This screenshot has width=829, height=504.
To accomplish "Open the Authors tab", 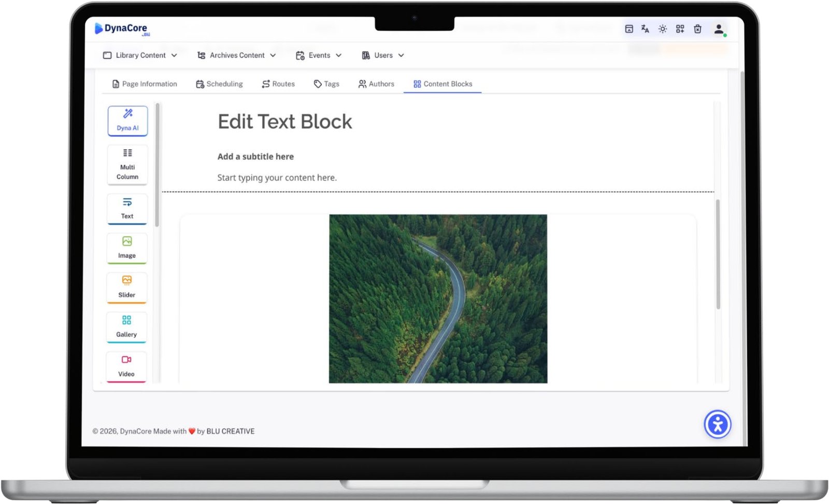I will point(376,84).
